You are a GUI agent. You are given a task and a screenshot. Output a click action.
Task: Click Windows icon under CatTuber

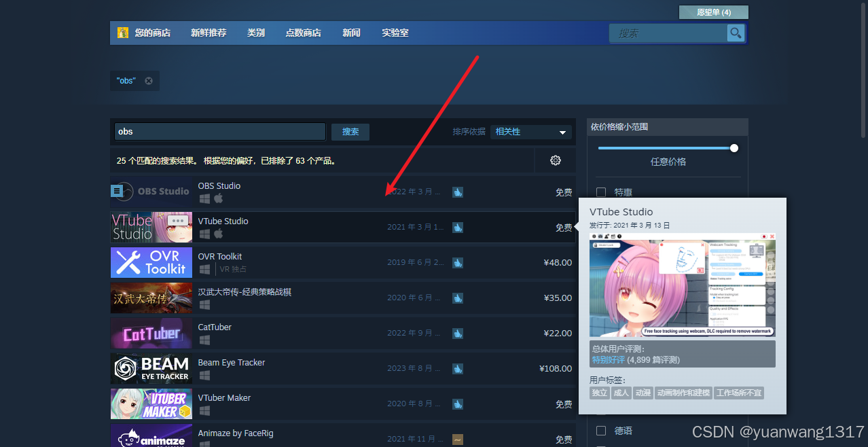(x=204, y=340)
